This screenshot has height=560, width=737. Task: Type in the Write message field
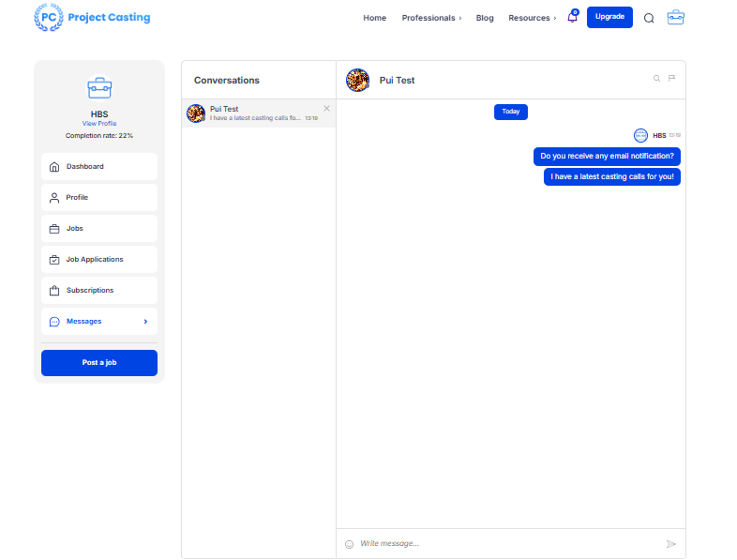pos(506,544)
